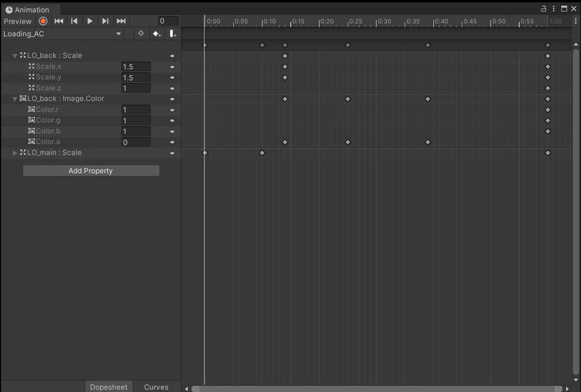
Task: Select the Scale.y row
Action: pyautogui.click(x=91, y=77)
